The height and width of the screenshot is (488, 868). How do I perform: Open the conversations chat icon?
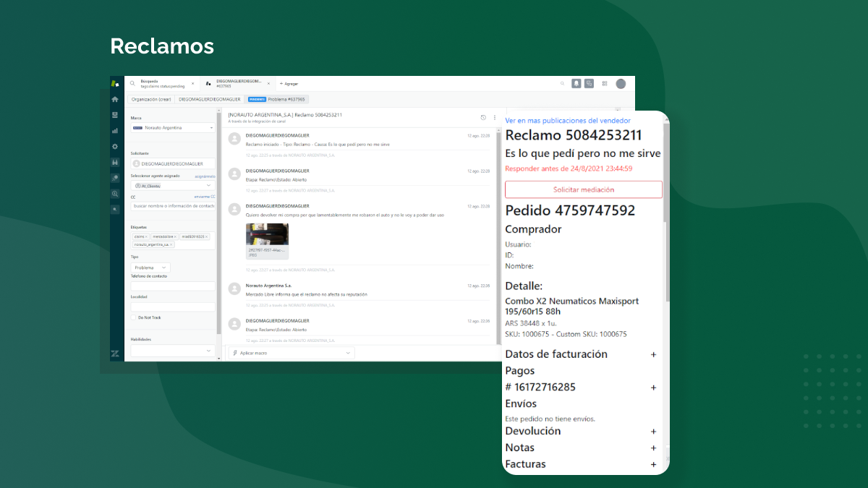[x=590, y=84]
